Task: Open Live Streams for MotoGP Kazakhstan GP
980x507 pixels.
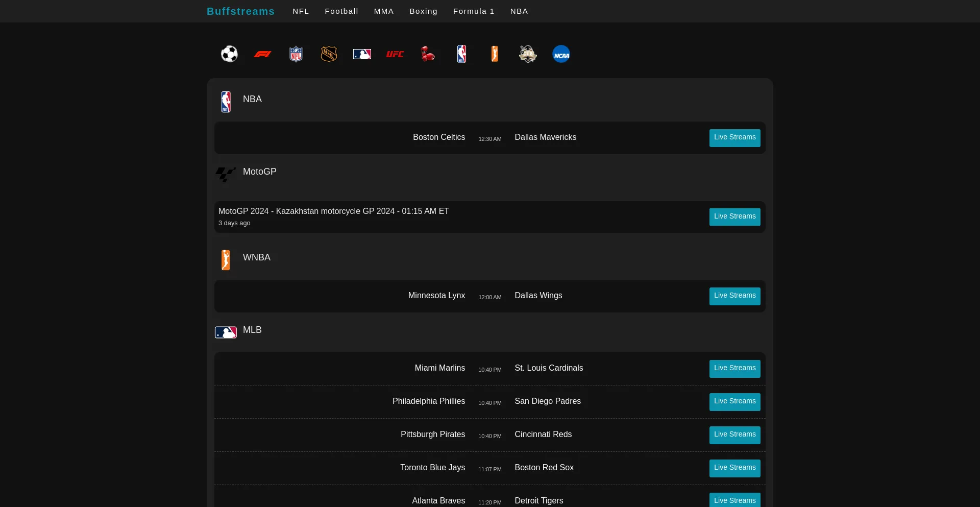Action: click(734, 217)
